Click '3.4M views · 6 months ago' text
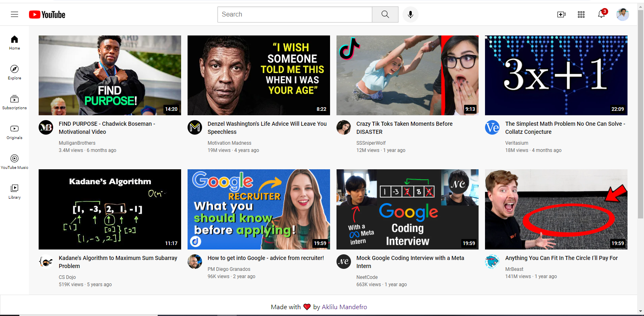This screenshot has height=316, width=644. pyautogui.click(x=87, y=150)
